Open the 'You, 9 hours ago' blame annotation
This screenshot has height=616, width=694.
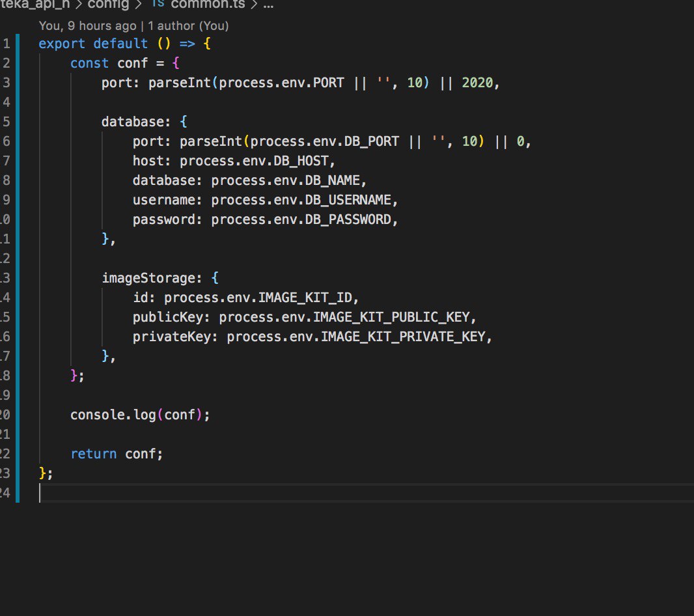[88, 25]
